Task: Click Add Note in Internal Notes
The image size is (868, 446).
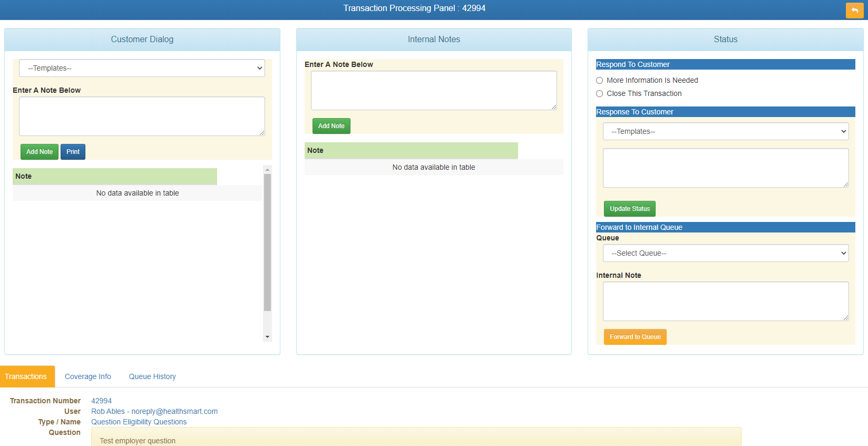Action: [331, 126]
